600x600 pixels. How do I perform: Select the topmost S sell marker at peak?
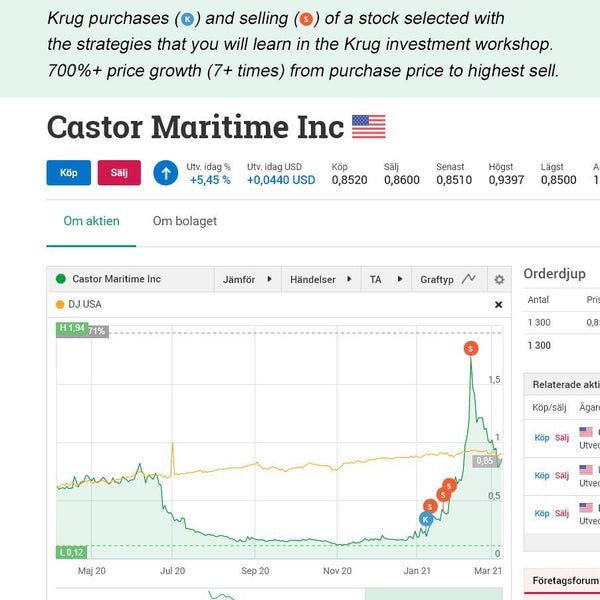tap(471, 349)
